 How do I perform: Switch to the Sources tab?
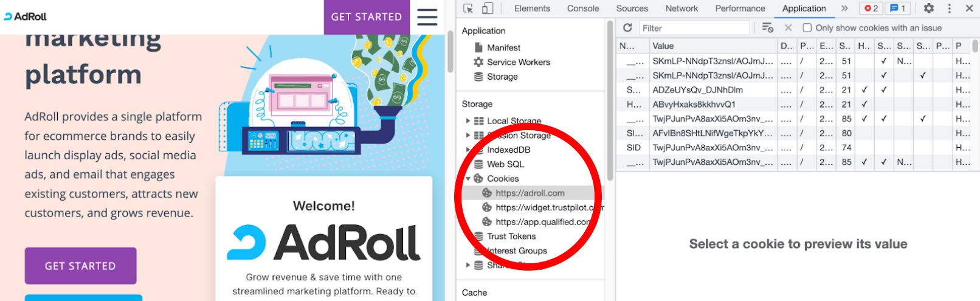click(632, 9)
